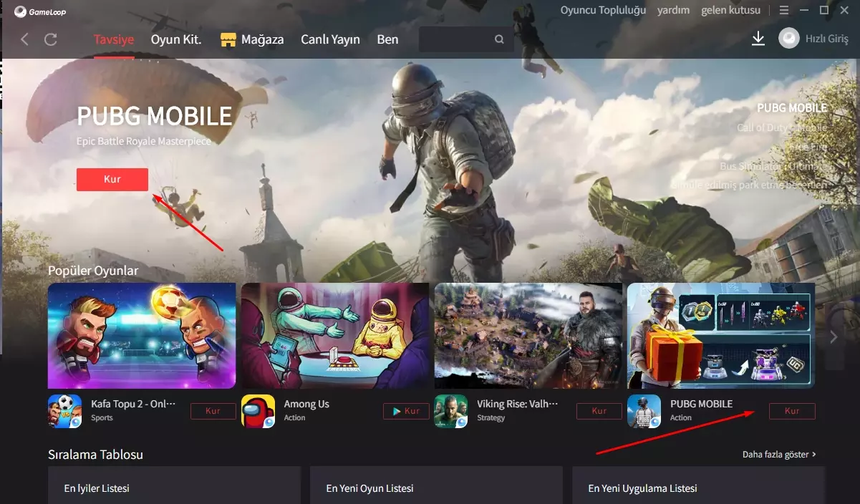
Task: Install PUBG MOBILE with the red Kur button
Action: click(112, 179)
